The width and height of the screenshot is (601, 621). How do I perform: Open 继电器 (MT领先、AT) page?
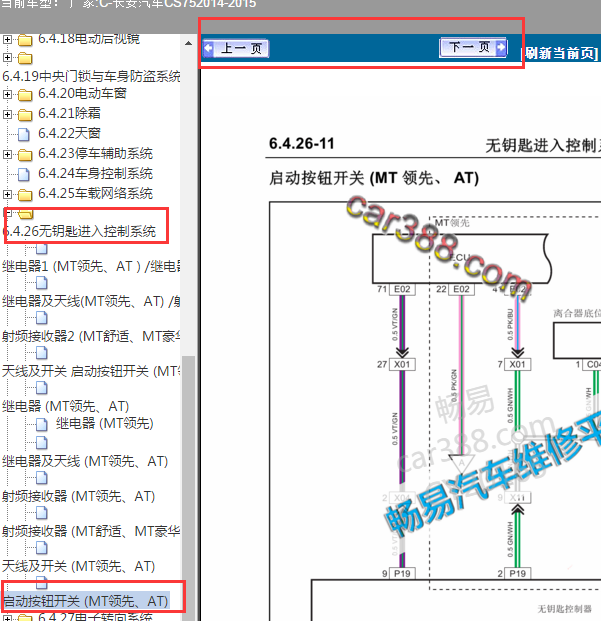[x=66, y=406]
